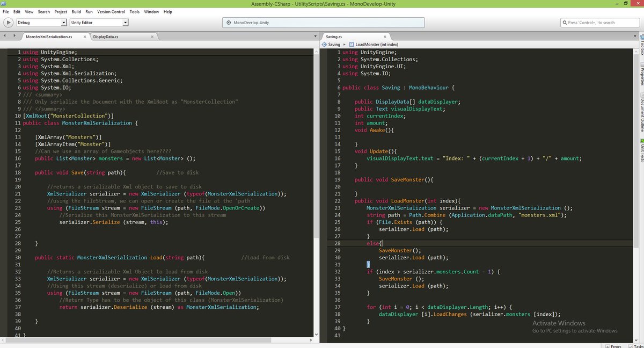Open the Help menu
This screenshot has height=348, width=644.
168,11
